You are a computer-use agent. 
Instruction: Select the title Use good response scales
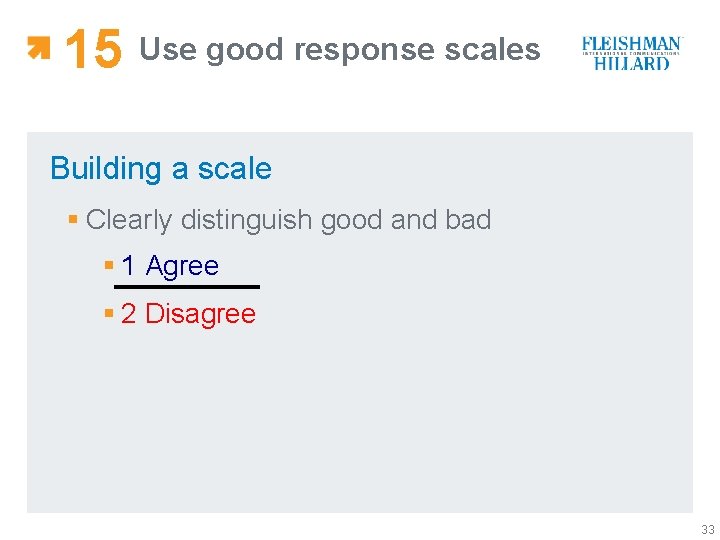339,49
